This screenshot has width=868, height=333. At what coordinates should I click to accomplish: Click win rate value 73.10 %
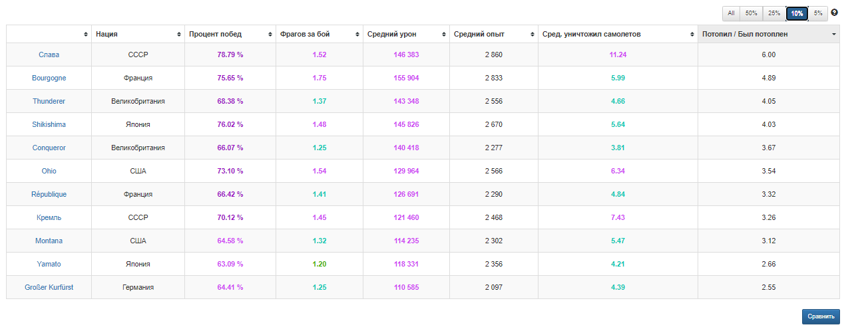tap(230, 171)
